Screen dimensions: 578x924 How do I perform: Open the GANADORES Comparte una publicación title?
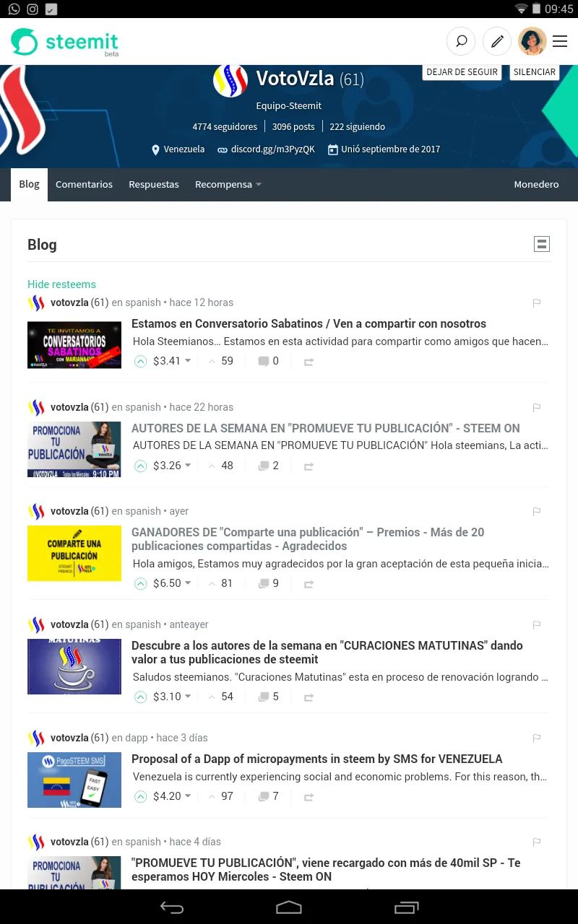(308, 539)
